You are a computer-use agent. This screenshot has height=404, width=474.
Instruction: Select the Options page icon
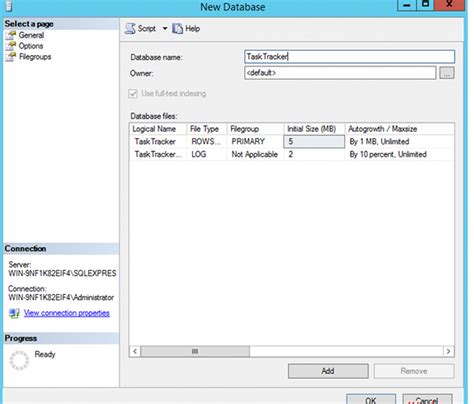point(11,46)
